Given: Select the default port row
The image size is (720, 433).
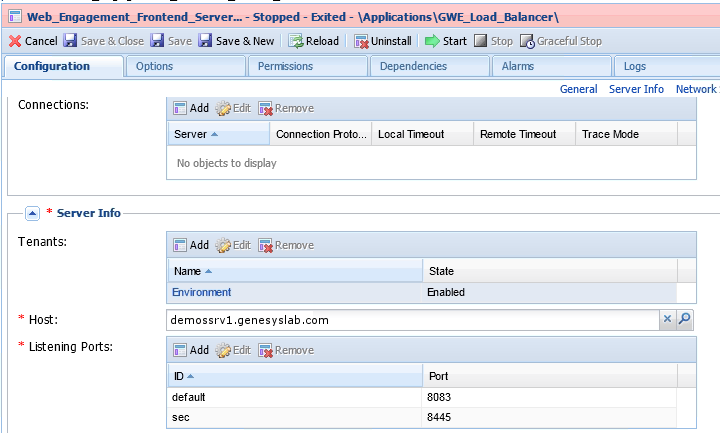Looking at the screenshot, I should point(422,397).
